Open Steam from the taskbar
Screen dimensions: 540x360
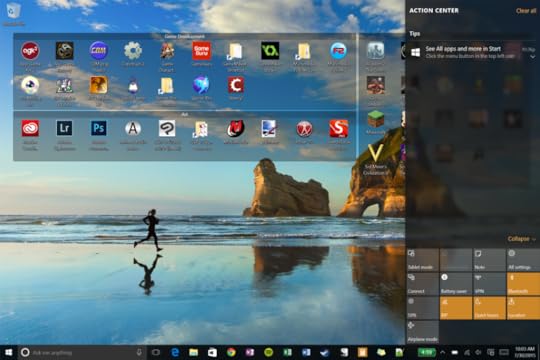pyautogui.click(x=324, y=352)
